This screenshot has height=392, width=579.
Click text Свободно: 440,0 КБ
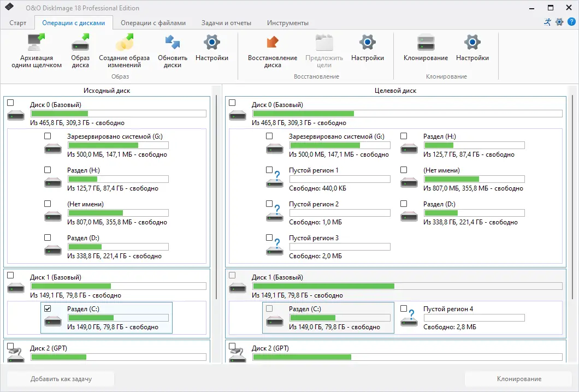click(x=317, y=188)
